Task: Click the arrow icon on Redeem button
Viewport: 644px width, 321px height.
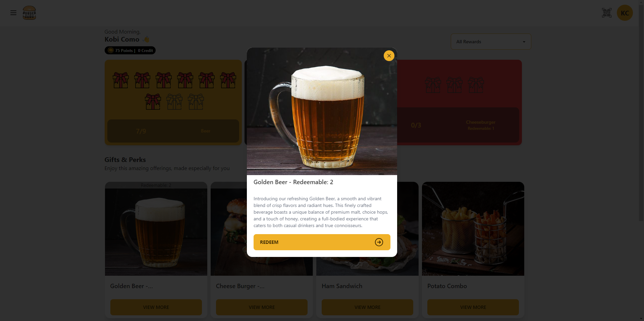Action: pos(379,242)
